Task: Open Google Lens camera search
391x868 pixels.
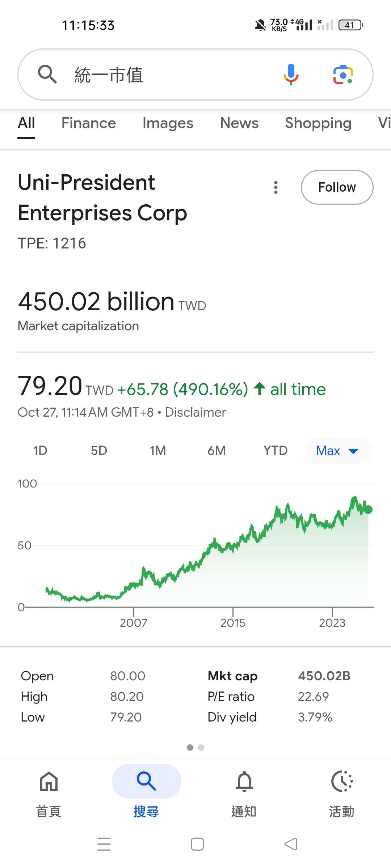Action: click(x=342, y=75)
